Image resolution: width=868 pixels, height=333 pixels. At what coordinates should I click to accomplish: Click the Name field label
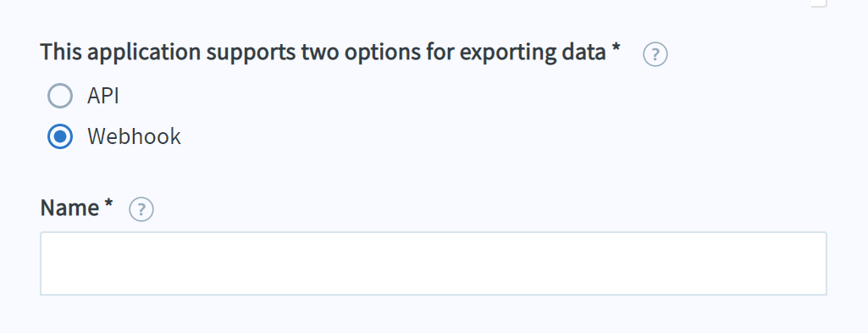69,208
